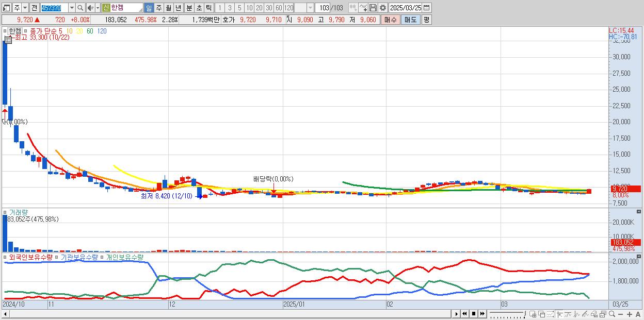Click the speaker sound icon in toolbar
Screen dimensions: 644x320
(x=90, y=8)
